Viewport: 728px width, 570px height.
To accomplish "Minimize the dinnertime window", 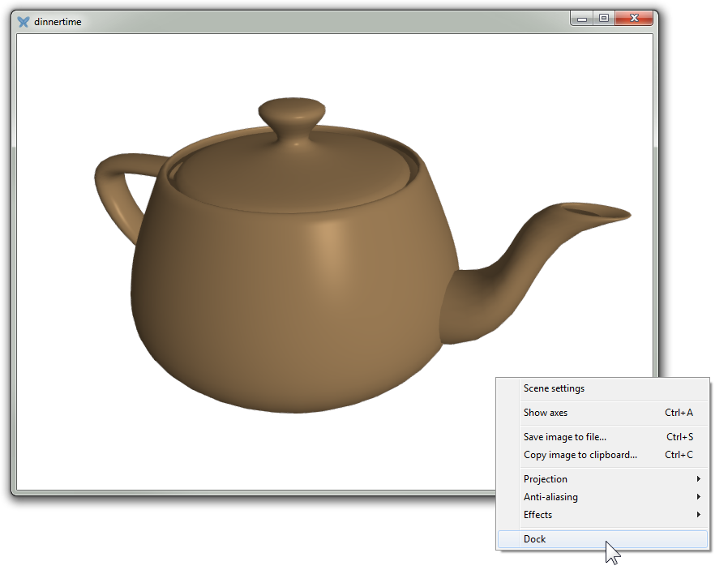I will click(x=582, y=18).
